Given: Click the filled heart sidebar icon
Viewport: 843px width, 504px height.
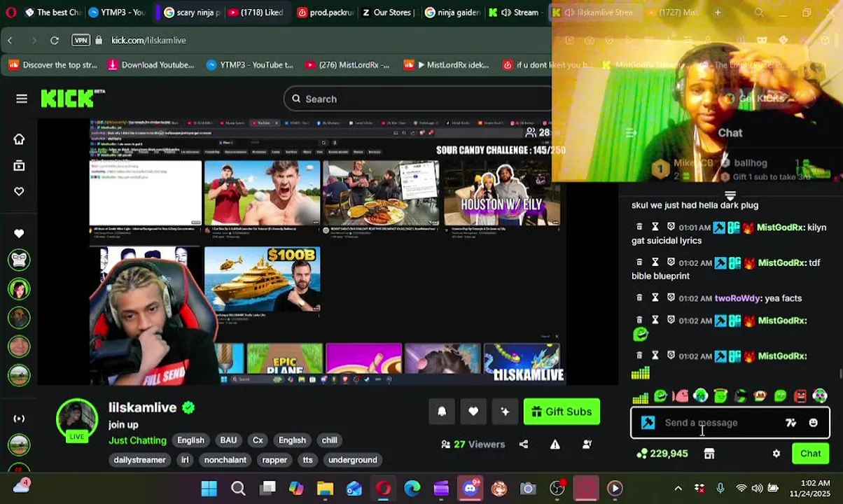Looking at the screenshot, I should click(x=19, y=233).
